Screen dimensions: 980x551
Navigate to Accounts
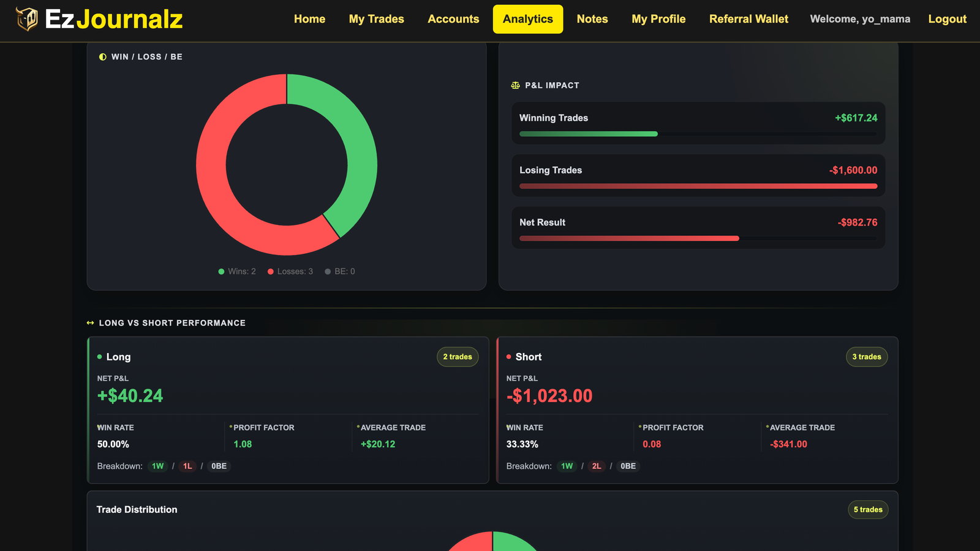453,19
